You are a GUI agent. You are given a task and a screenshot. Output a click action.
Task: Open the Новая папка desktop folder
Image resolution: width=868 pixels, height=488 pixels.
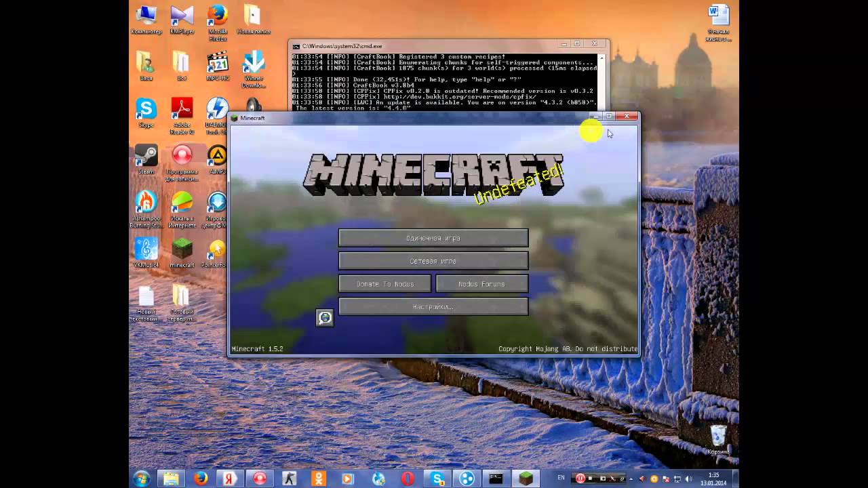click(253, 20)
